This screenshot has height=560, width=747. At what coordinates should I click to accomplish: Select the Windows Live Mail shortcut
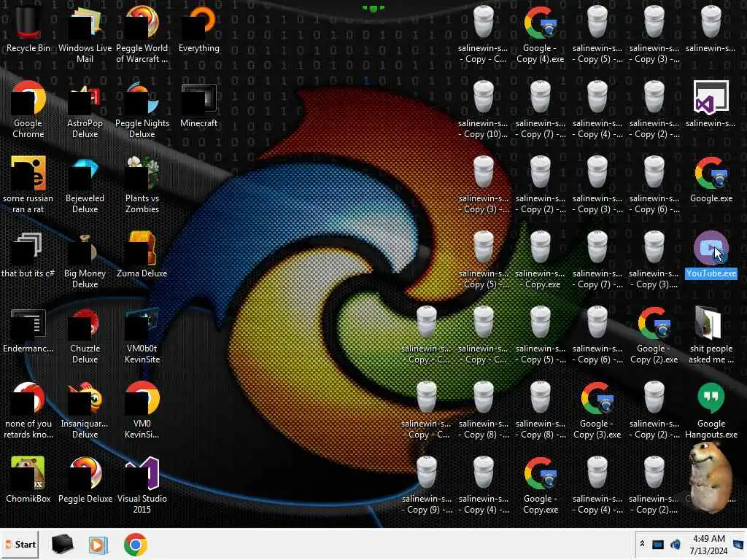click(85, 34)
